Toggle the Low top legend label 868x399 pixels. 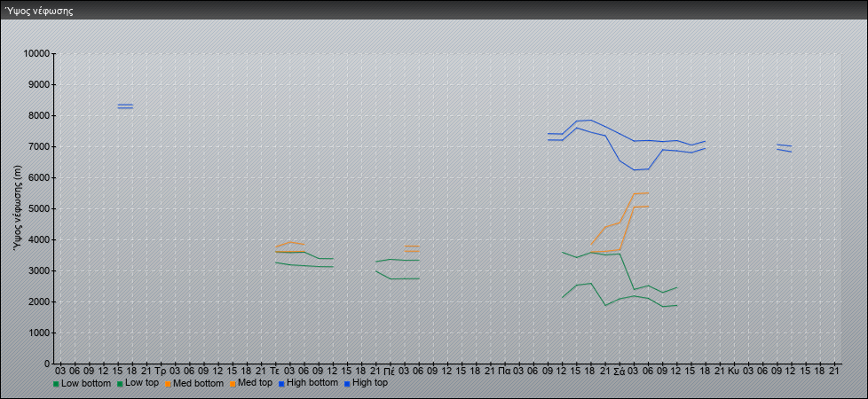pos(142,383)
